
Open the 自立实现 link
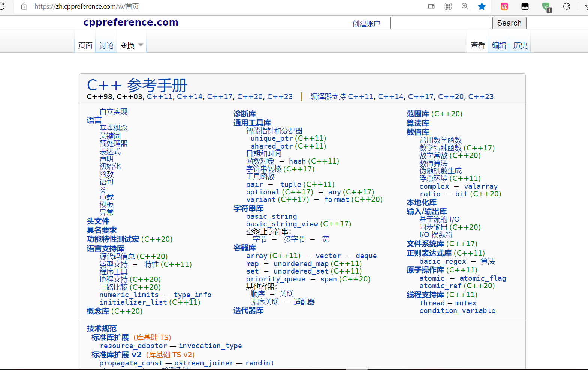click(x=114, y=111)
